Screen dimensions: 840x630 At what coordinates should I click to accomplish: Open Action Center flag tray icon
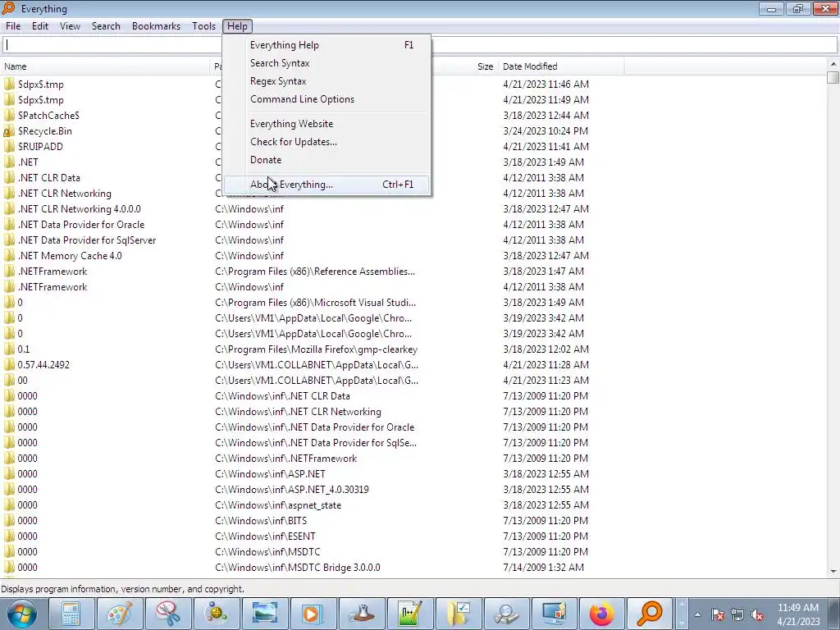coord(718,615)
